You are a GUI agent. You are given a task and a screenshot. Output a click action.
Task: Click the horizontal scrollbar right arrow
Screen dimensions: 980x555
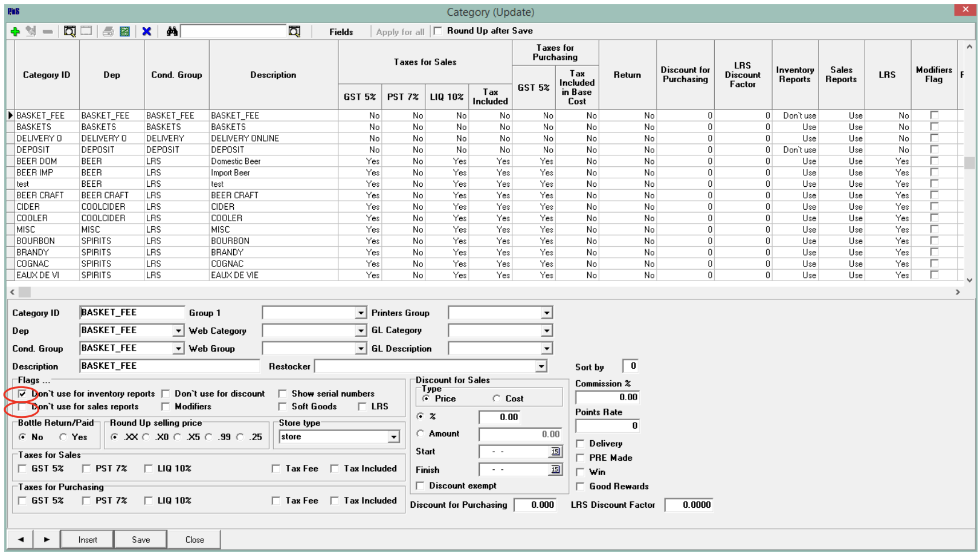coord(958,292)
